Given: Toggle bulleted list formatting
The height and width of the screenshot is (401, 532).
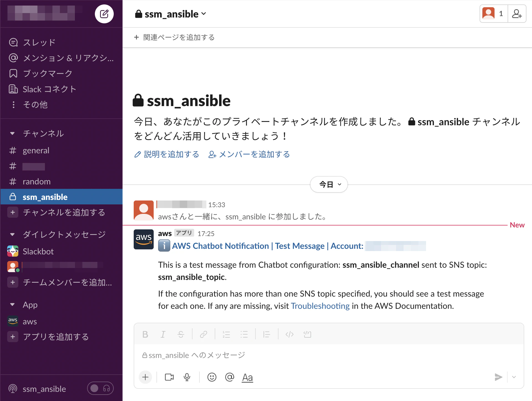Looking at the screenshot, I should [x=244, y=334].
